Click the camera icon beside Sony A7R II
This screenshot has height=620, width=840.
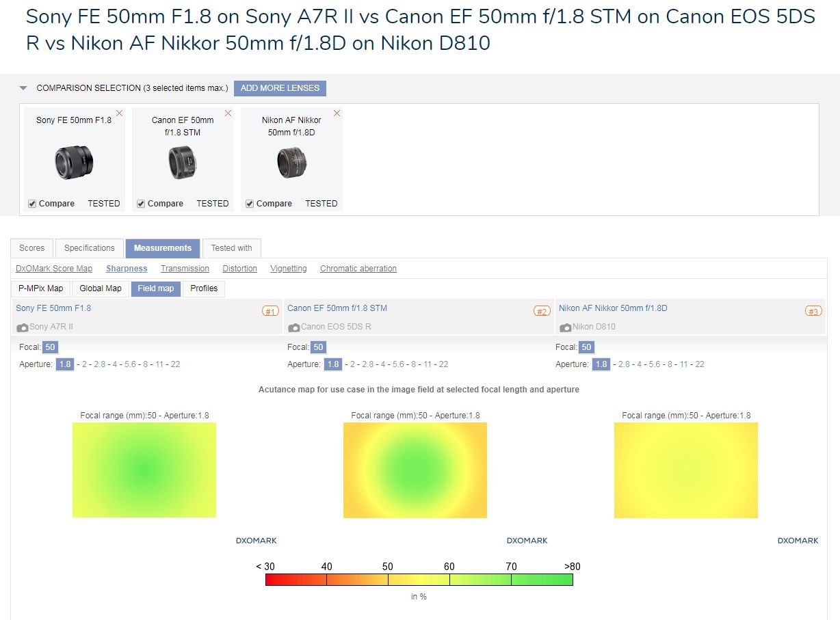tap(23, 327)
